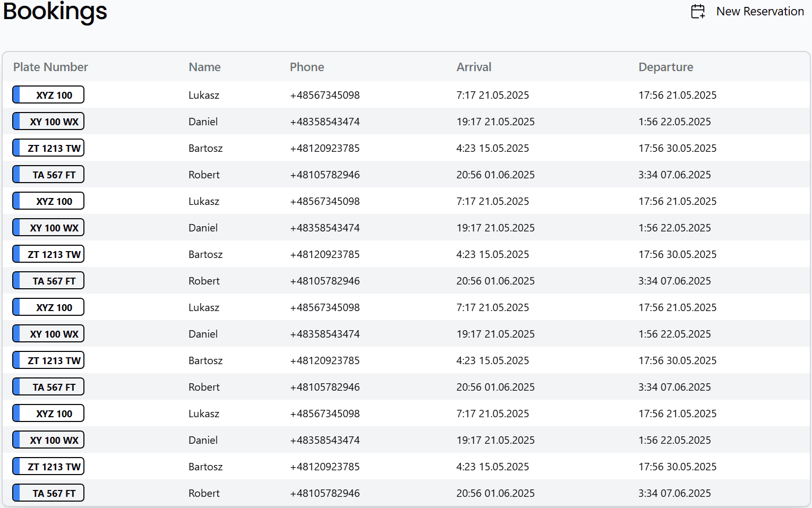Click the departure time in the topmost Bartosz row

tap(677, 148)
